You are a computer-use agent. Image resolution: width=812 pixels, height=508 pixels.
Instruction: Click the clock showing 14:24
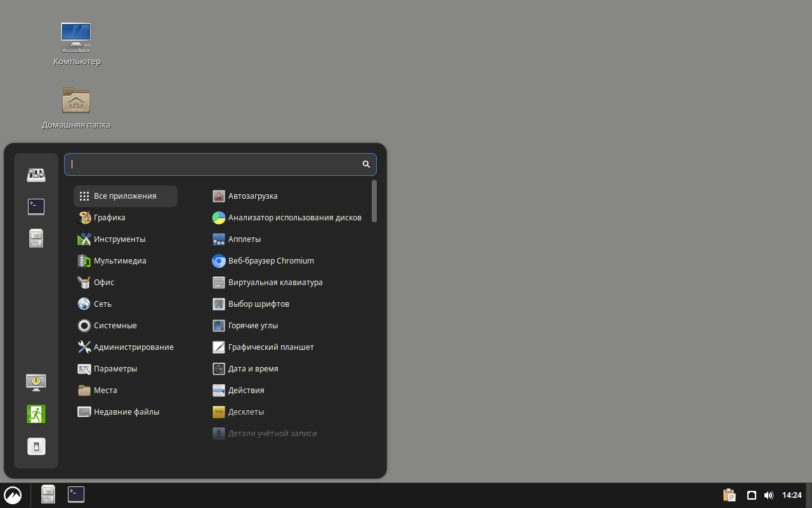point(792,495)
